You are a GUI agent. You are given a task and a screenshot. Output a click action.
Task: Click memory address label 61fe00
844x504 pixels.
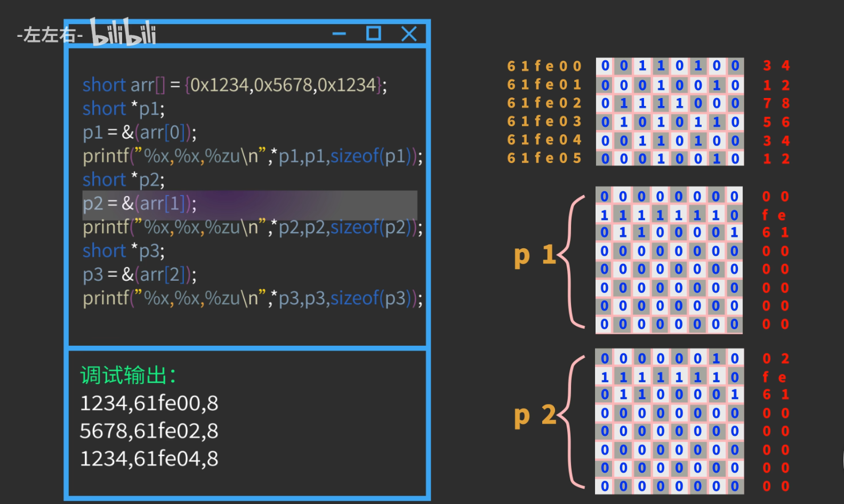[544, 66]
